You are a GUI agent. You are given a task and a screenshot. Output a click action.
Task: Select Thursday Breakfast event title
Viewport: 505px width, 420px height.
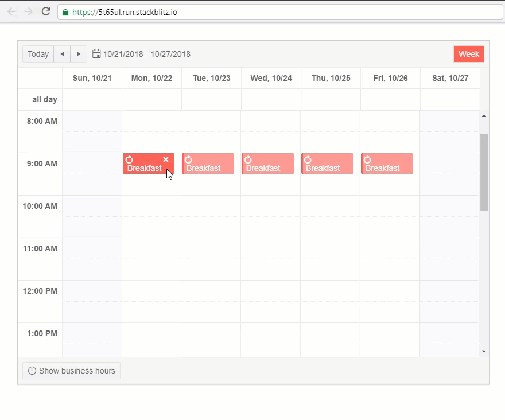pos(323,168)
